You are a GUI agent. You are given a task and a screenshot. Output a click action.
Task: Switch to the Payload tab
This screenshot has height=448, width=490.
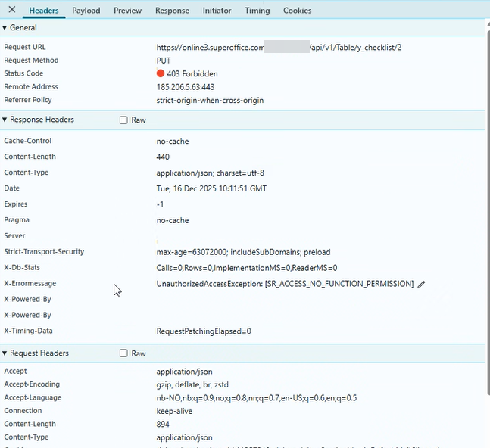tap(86, 11)
